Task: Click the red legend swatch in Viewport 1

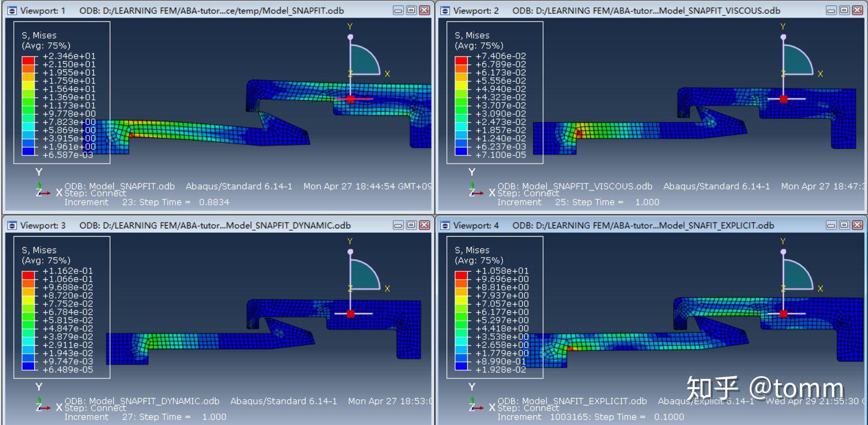Action: point(29,60)
